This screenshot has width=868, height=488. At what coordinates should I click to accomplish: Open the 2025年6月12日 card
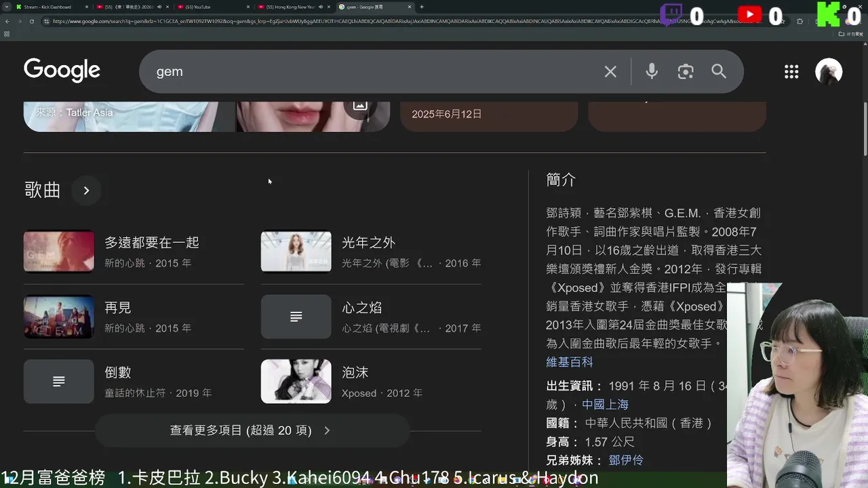tap(489, 116)
